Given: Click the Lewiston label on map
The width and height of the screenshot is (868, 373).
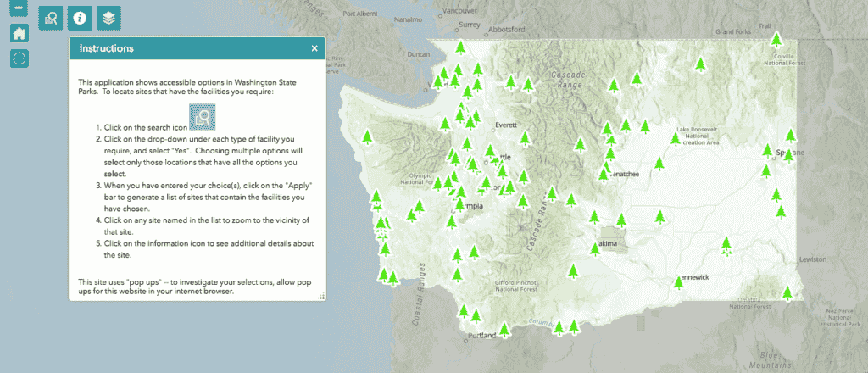Looking at the screenshot, I should point(813,259).
